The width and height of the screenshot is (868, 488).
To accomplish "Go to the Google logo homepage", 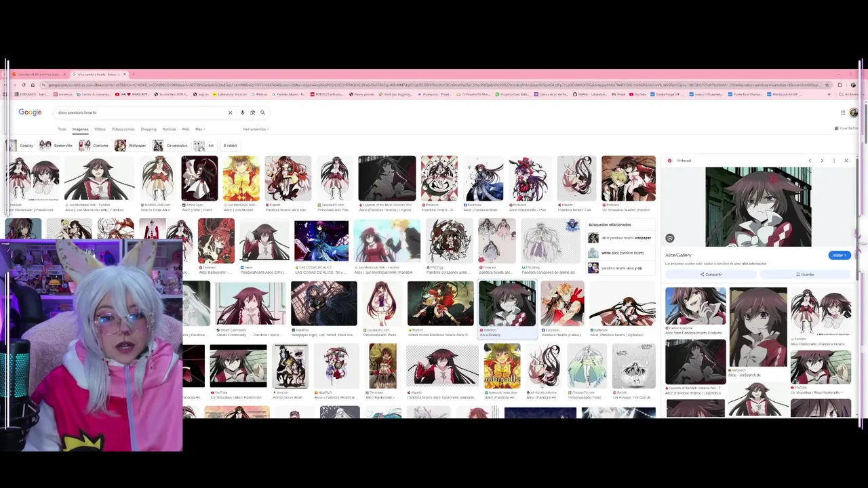I will point(30,113).
